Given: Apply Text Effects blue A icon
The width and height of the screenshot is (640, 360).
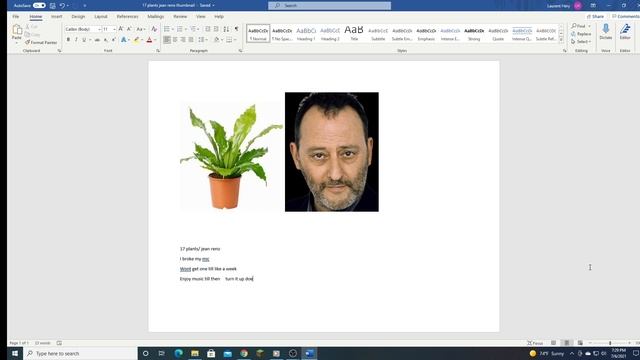Looking at the screenshot, I should pos(123,40).
